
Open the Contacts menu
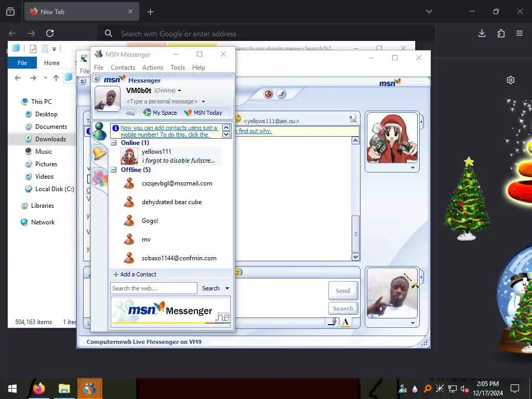[123, 67]
